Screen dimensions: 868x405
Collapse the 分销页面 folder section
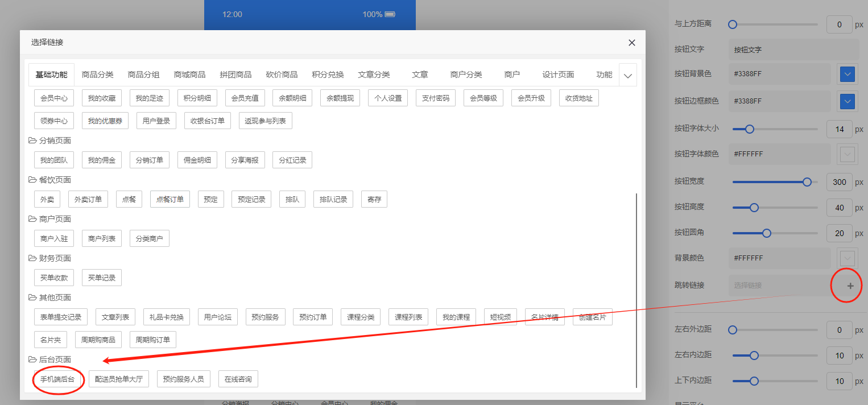[32, 140]
